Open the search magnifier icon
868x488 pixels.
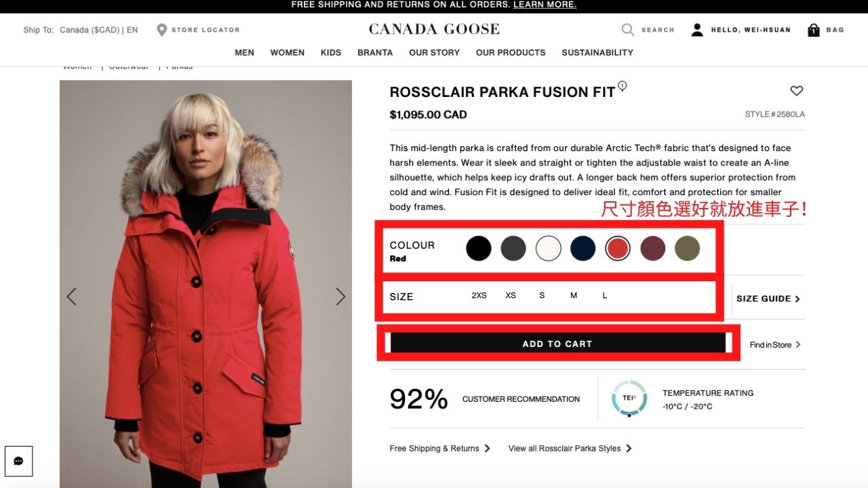(628, 30)
